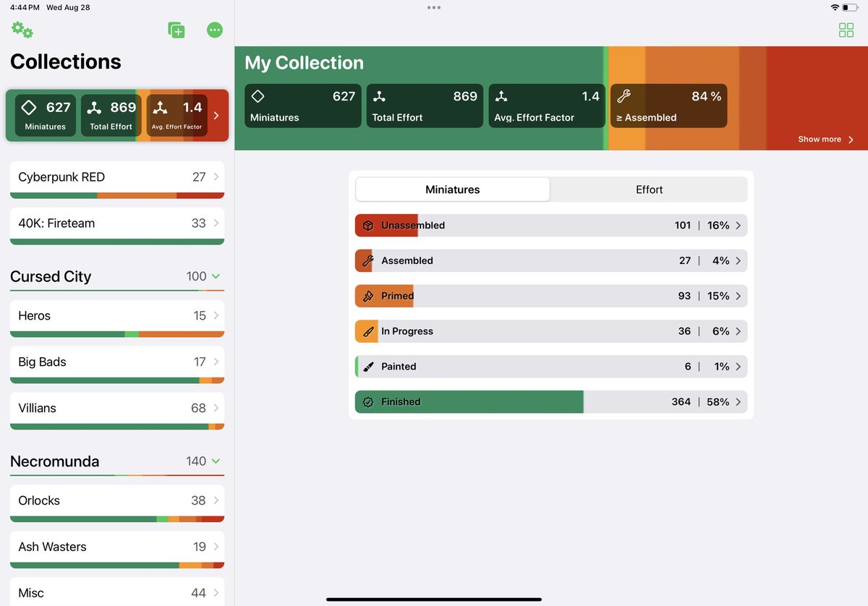Open the 40K: Fireteam collection
The height and width of the screenshot is (606, 868).
(x=117, y=226)
